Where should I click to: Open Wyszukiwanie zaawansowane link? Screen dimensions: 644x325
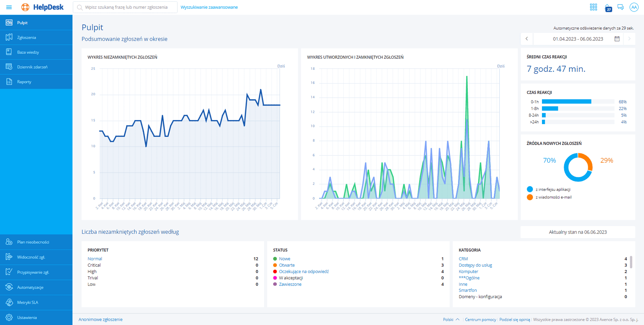coord(209,7)
